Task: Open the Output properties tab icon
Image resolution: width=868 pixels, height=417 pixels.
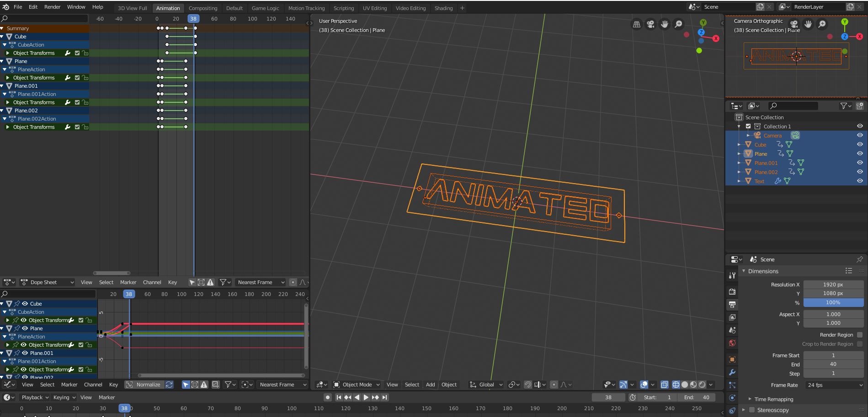Action: point(732,304)
